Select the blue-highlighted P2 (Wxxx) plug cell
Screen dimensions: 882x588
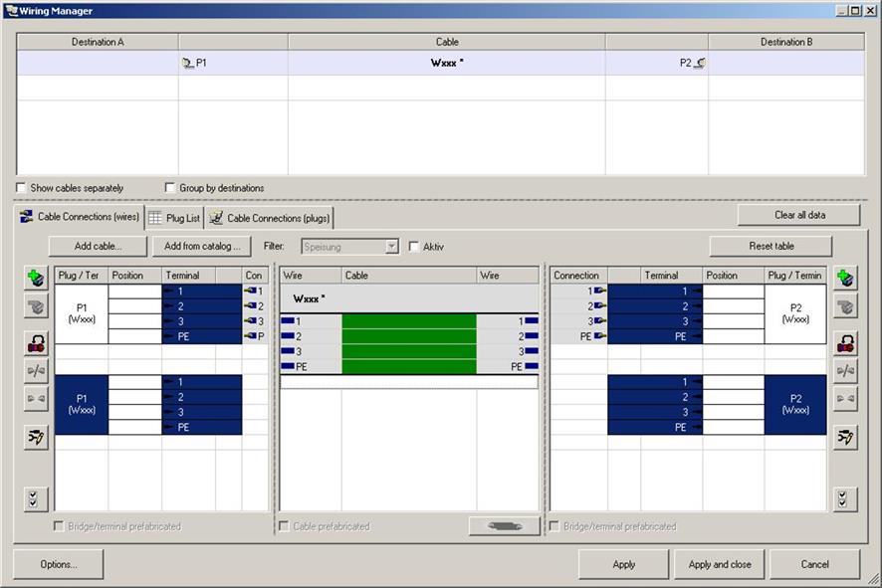click(795, 405)
